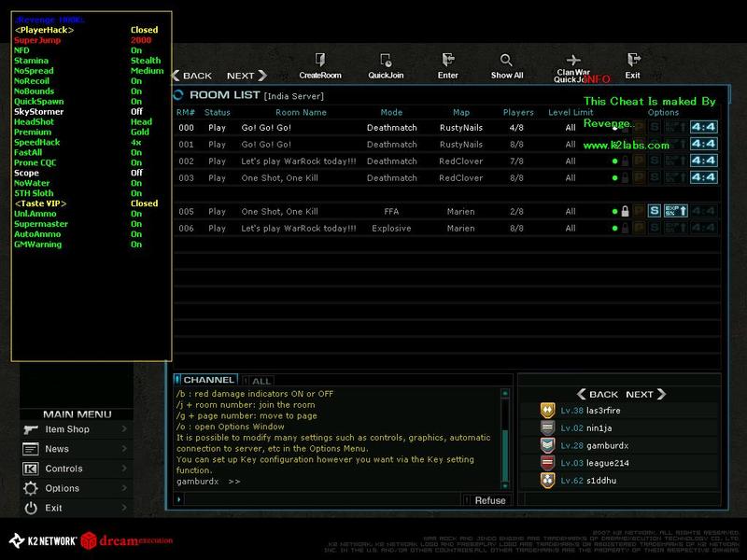Image resolution: width=747 pixels, height=560 pixels.
Task: Click the Enter room icon
Action: pyautogui.click(x=448, y=61)
